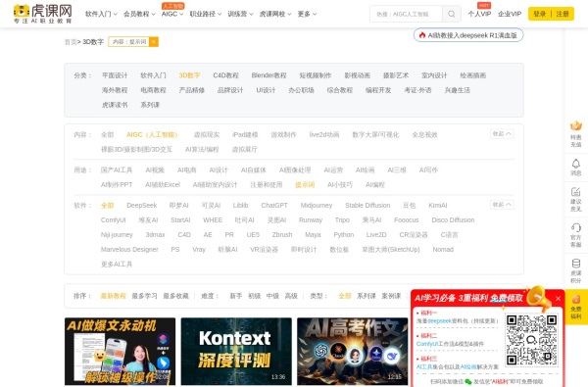Open 企业VIP link
Viewport: 588px width, 387px height.
point(510,14)
